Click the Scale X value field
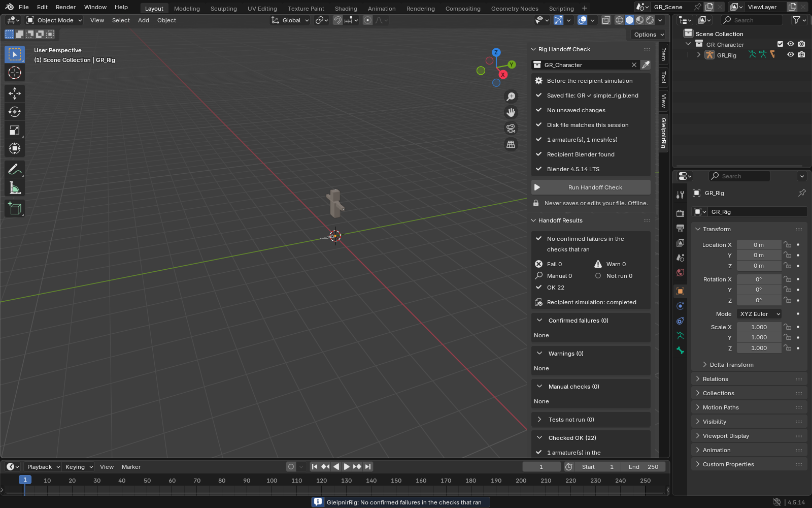 click(x=759, y=327)
